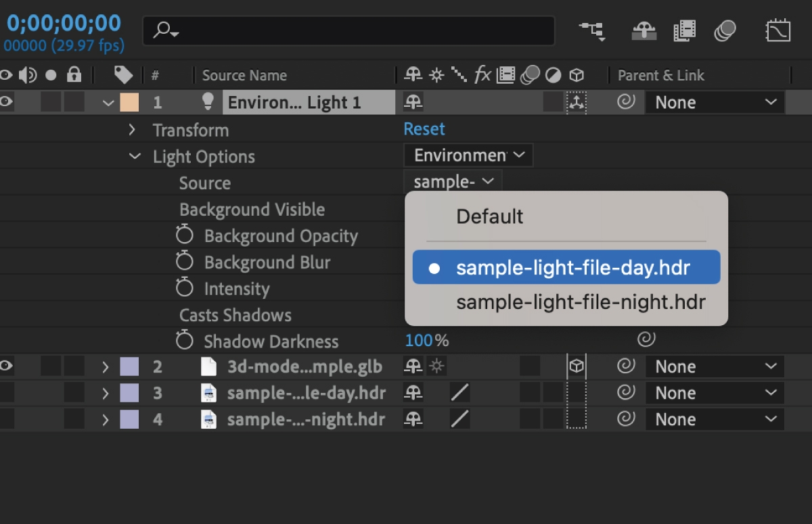Hide the Environment Light 1 layer

pos(7,102)
